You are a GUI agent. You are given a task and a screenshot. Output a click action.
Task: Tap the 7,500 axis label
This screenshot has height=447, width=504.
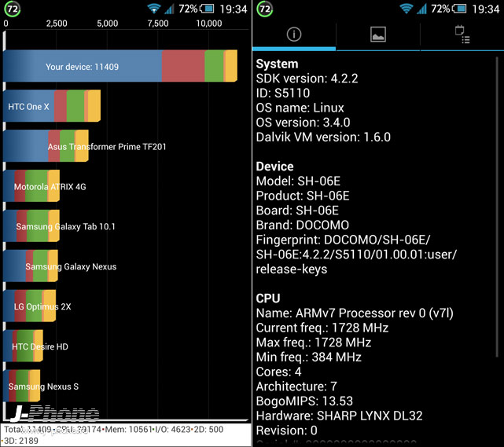point(158,24)
